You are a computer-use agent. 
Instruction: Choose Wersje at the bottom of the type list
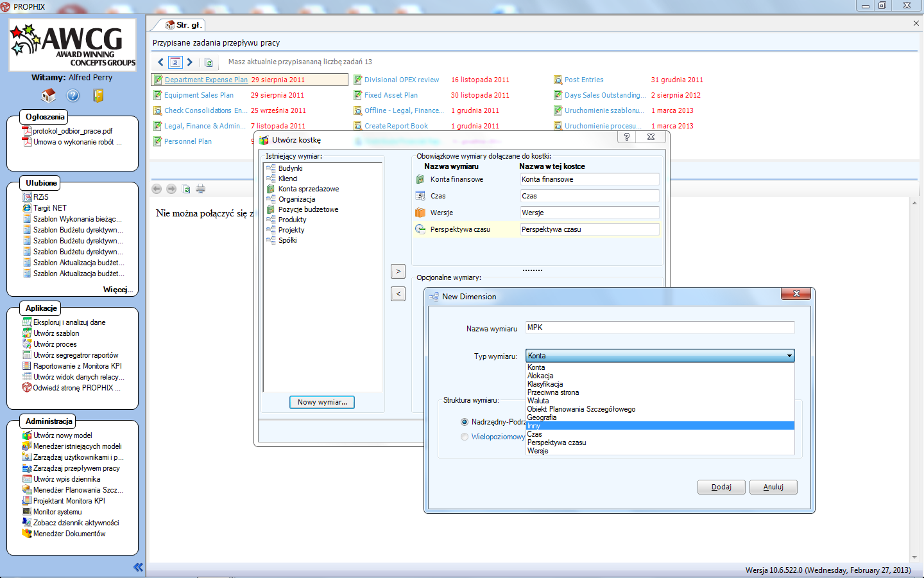pos(660,451)
